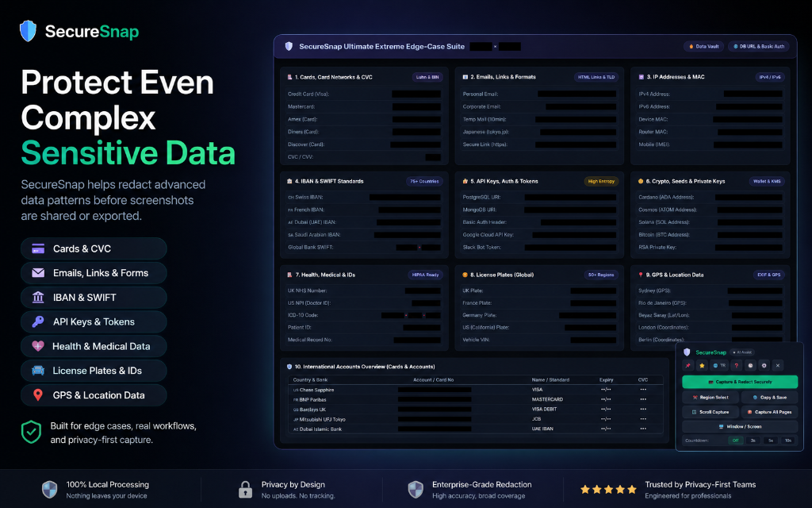Click the Capture All Pages button
The width and height of the screenshot is (812, 508).
pos(769,412)
